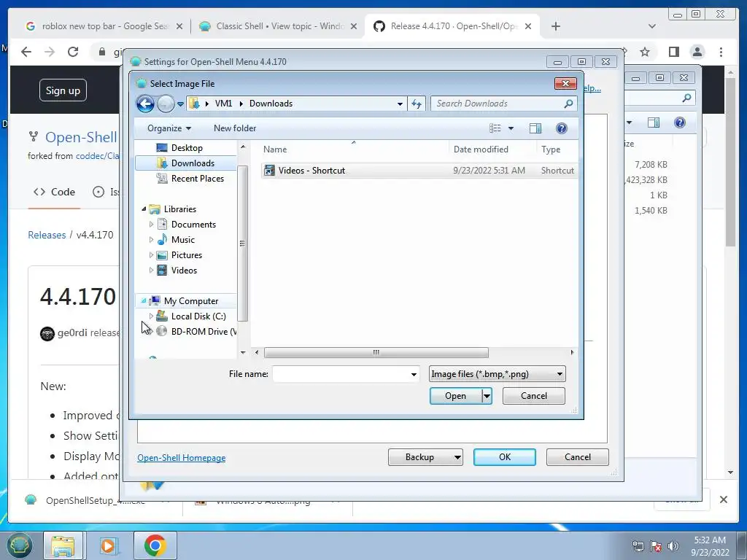Click Sign up on GitHub page
Viewport: 747px width, 560px height.
click(63, 90)
